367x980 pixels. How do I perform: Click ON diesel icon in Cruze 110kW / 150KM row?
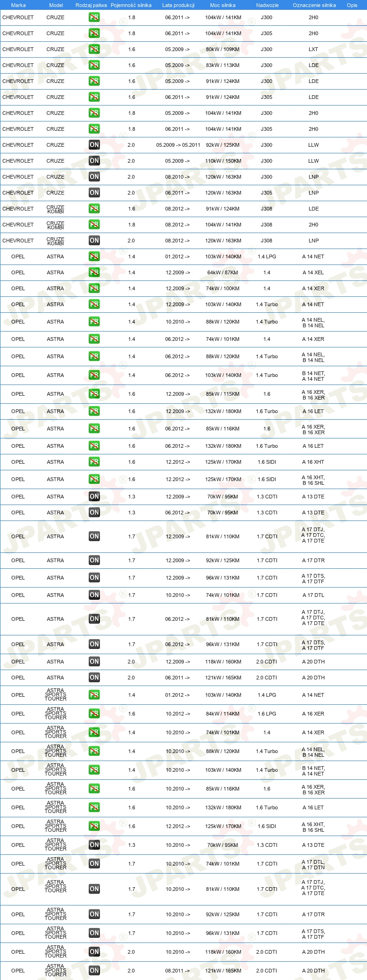[94, 161]
